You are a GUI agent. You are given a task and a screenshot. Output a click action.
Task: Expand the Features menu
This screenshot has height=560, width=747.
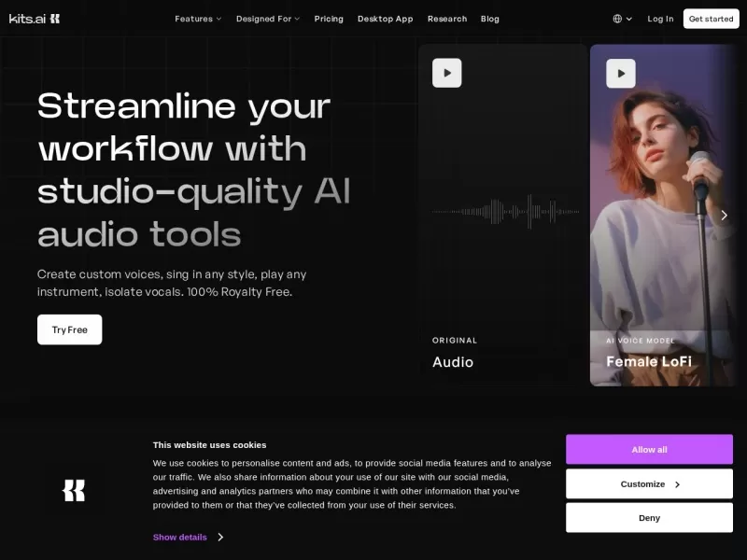tap(198, 19)
